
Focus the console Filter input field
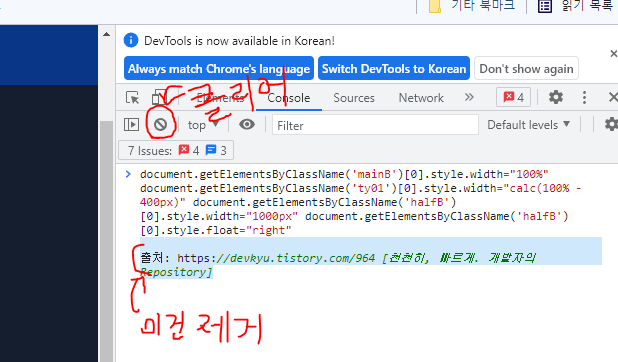(x=375, y=125)
